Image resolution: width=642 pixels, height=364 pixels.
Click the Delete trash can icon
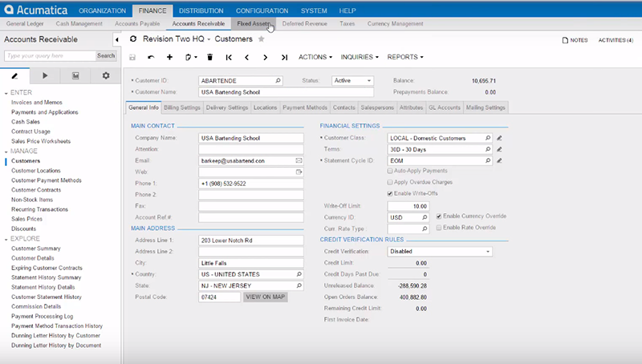209,58
